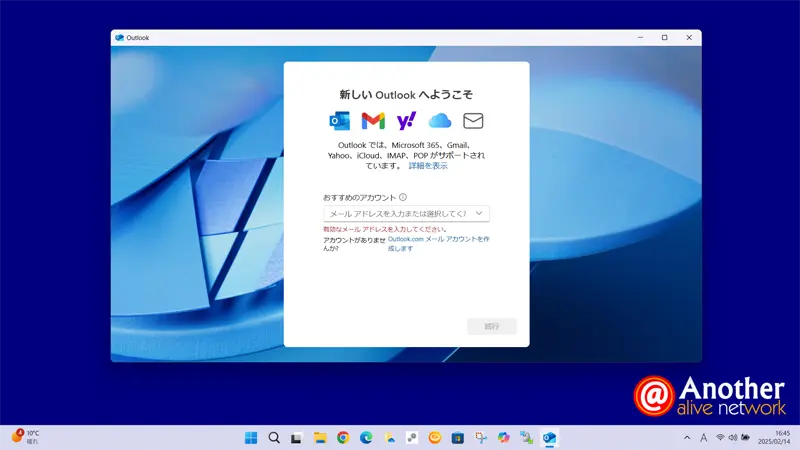Image resolution: width=800 pixels, height=450 pixels.
Task: Open Microsoft Store from the taskbar
Action: [458, 438]
